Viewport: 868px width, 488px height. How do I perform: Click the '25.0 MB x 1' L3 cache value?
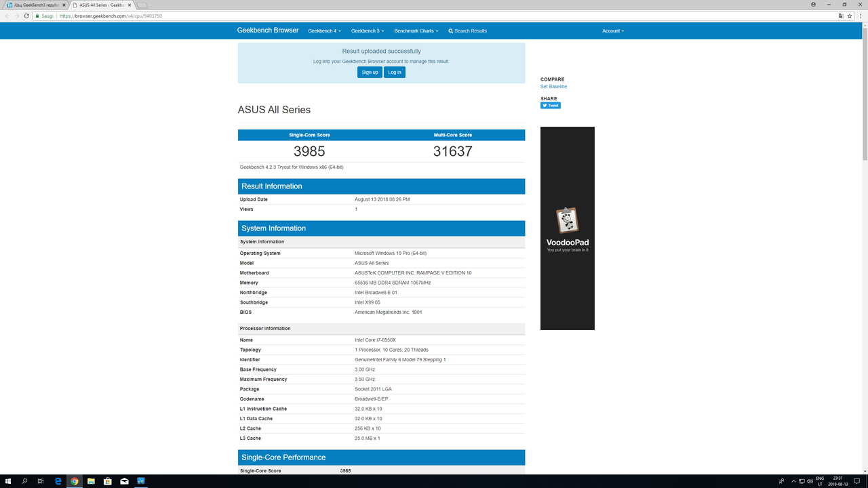click(x=368, y=439)
